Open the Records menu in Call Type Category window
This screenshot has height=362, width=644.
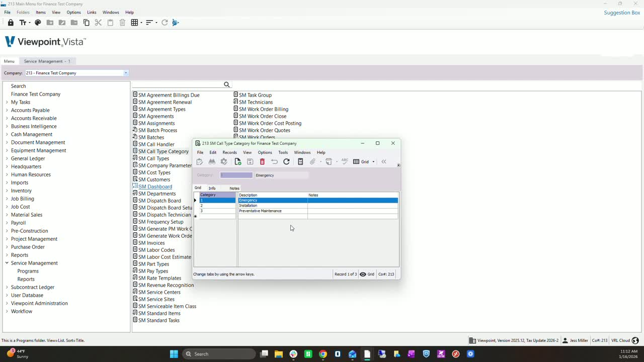pyautogui.click(x=229, y=152)
